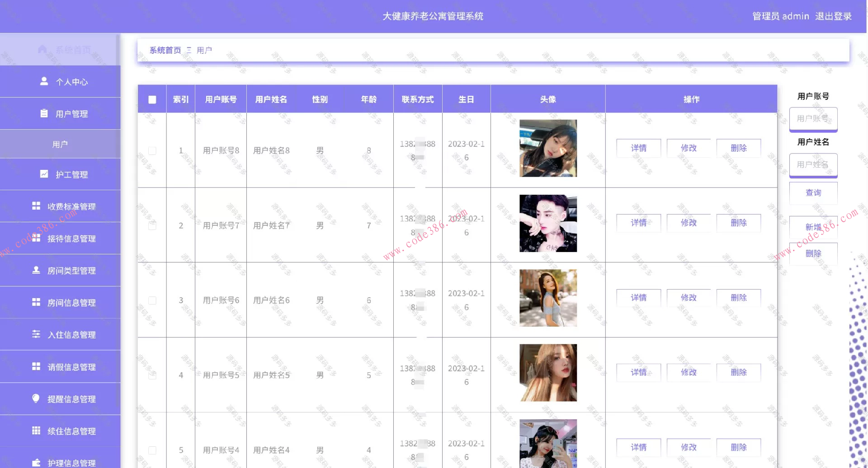Click the grid icon beside 收费标准管理

pos(36,206)
